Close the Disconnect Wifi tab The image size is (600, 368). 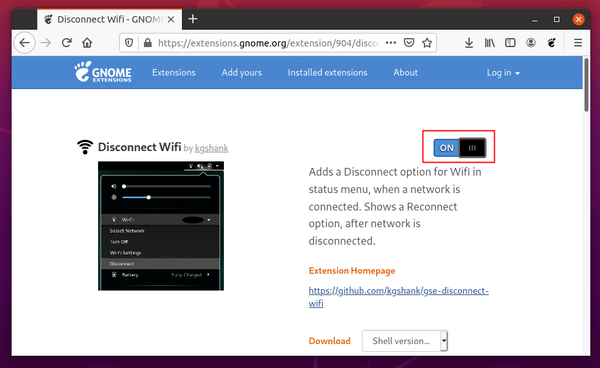[171, 19]
